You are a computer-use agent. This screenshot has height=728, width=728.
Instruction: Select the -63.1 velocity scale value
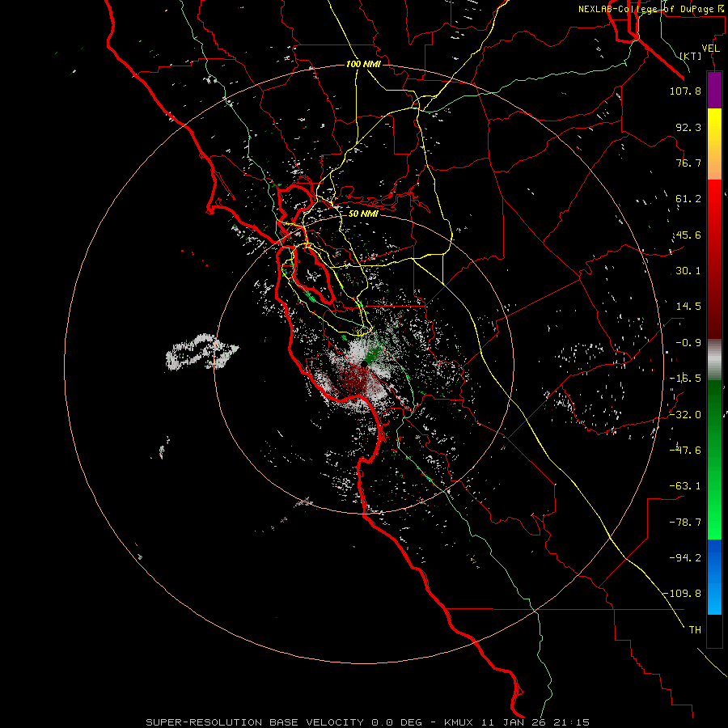(x=685, y=486)
